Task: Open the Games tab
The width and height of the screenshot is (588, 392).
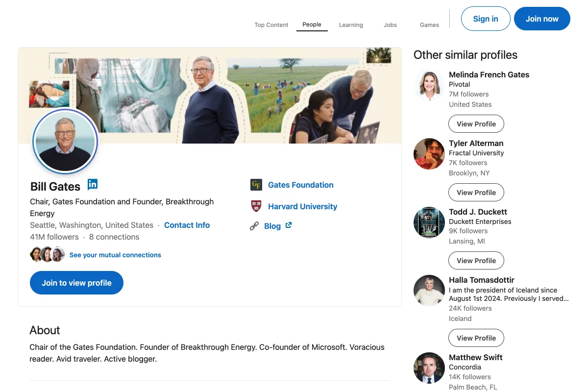Action: click(429, 25)
